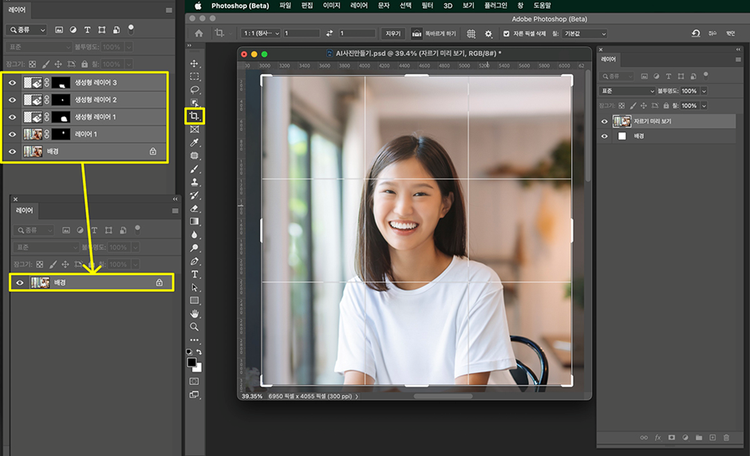Open the 표준 blend mode dropdown in right panel

(x=626, y=90)
